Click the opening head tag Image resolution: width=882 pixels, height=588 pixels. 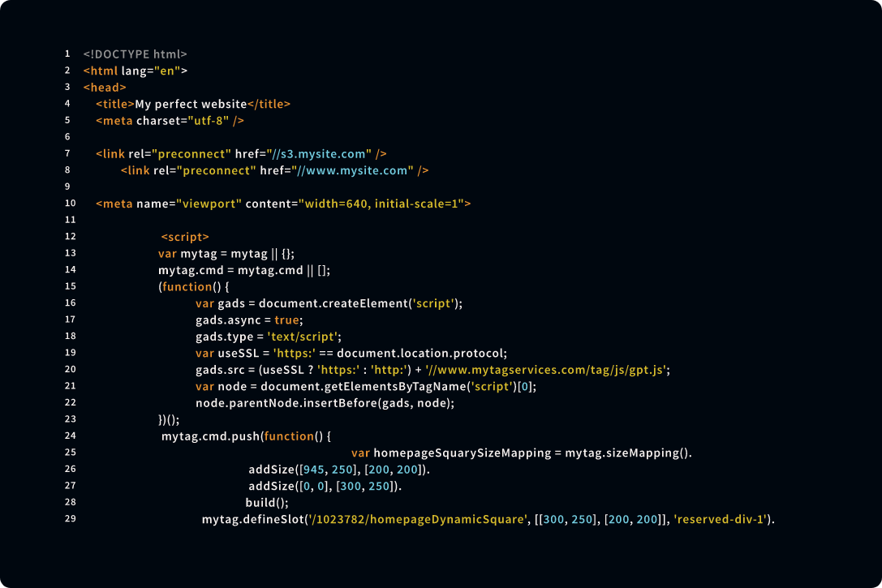click(105, 87)
